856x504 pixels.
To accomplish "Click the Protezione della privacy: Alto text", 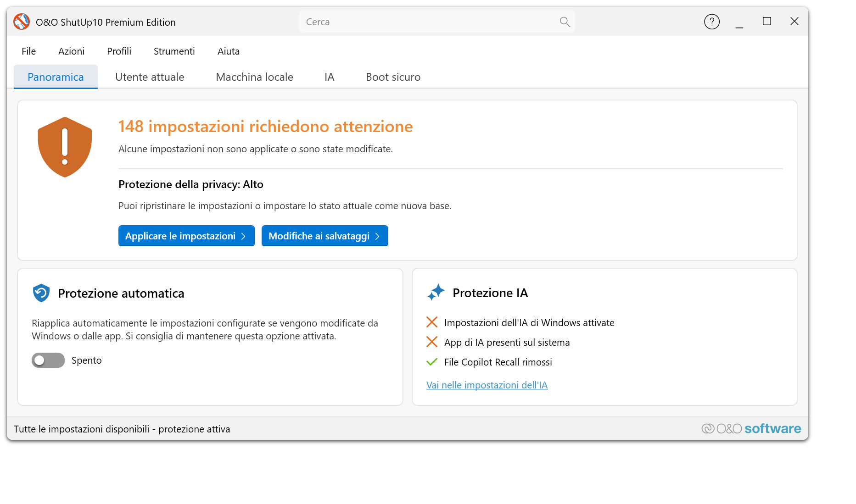I will coord(190,184).
